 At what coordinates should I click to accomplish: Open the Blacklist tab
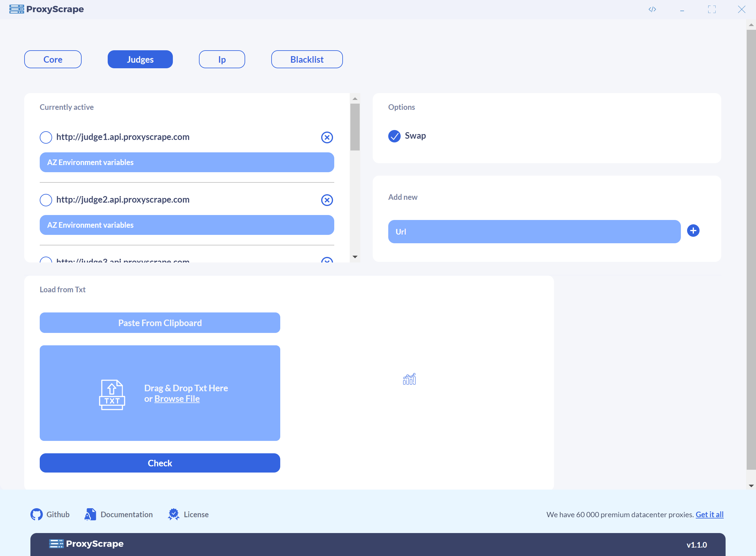click(x=307, y=60)
